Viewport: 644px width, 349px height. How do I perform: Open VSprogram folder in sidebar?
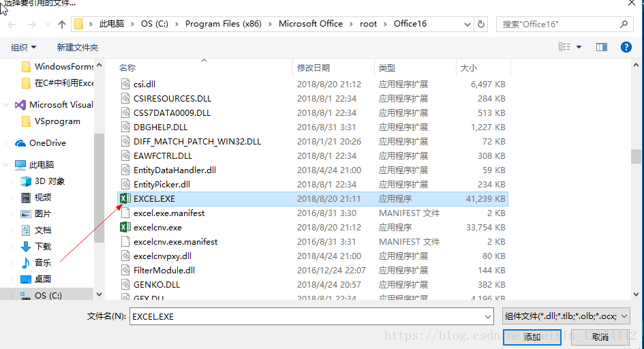[x=51, y=121]
